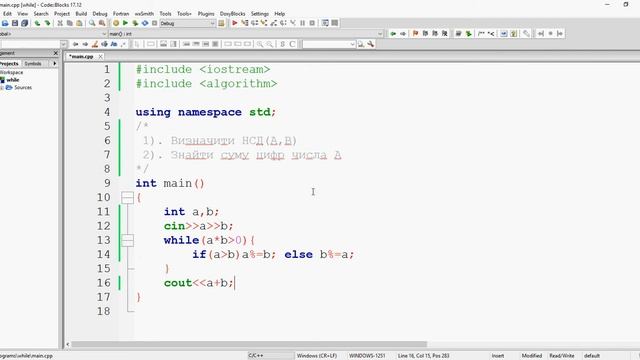Open options with the wrench icon
Image resolution: width=640 pixels, height=360 pixels.
pyautogui.click(x=371, y=44)
